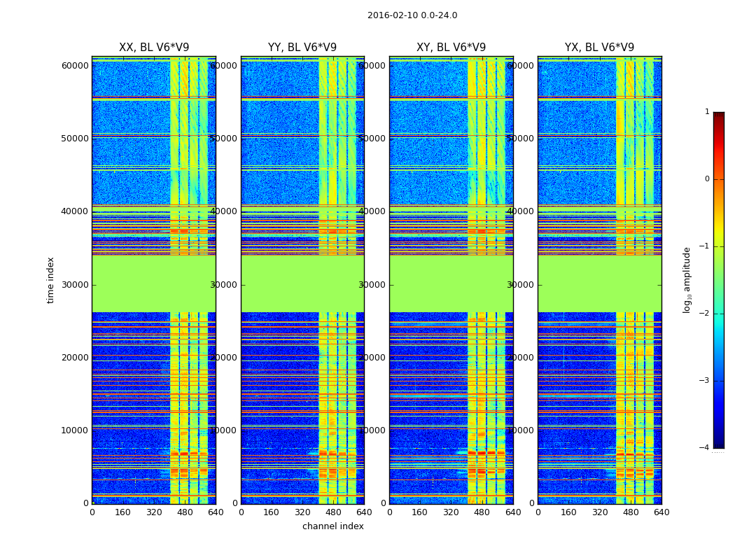Click the green band in the XY heatmap
Image resolution: width=735 pixels, height=560 pixels.
[x=451, y=283]
